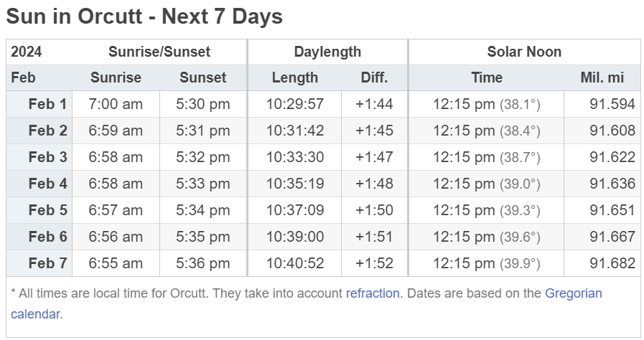Click the Sun in Orcutt heading
The image size is (644, 340).
(x=144, y=16)
